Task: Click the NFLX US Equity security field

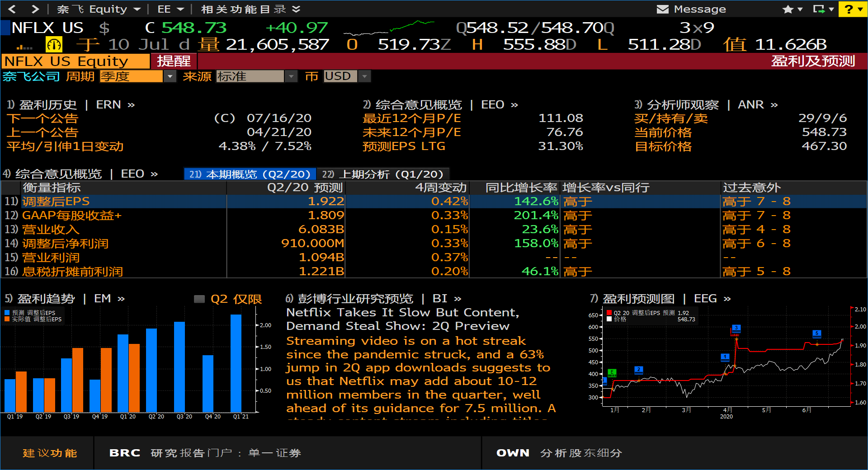Action: click(x=75, y=61)
